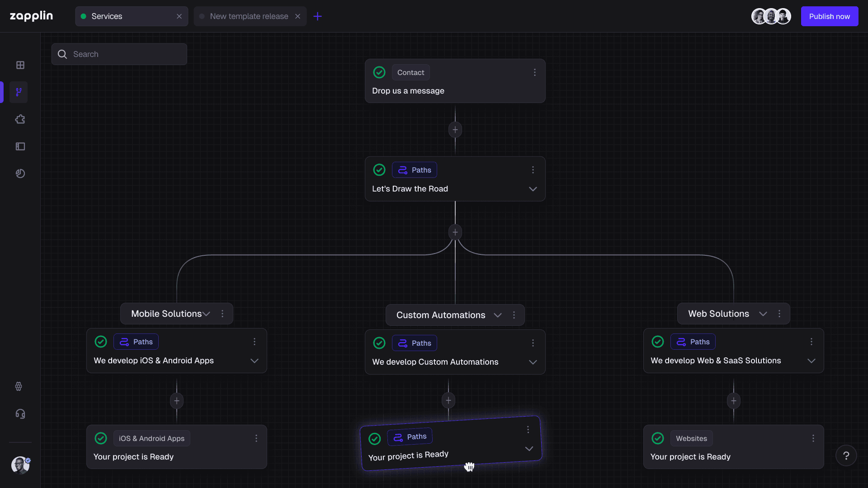Image resolution: width=868 pixels, height=488 pixels.
Task: Open the headset support icon
Action: click(x=20, y=414)
